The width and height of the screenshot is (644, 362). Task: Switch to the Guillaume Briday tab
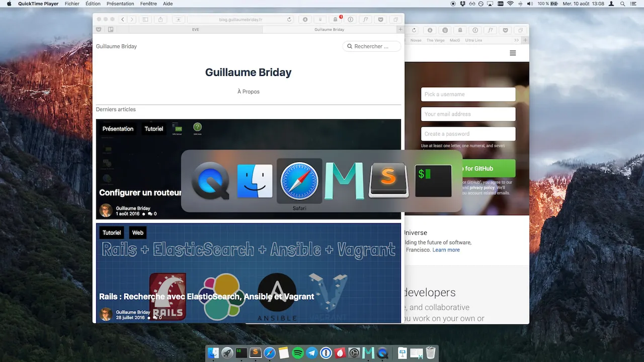pyautogui.click(x=330, y=30)
